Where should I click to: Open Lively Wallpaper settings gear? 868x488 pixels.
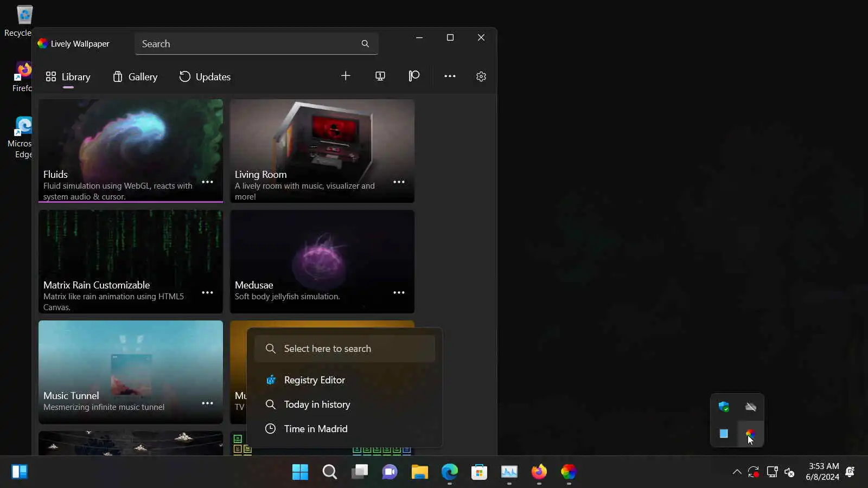tap(481, 76)
